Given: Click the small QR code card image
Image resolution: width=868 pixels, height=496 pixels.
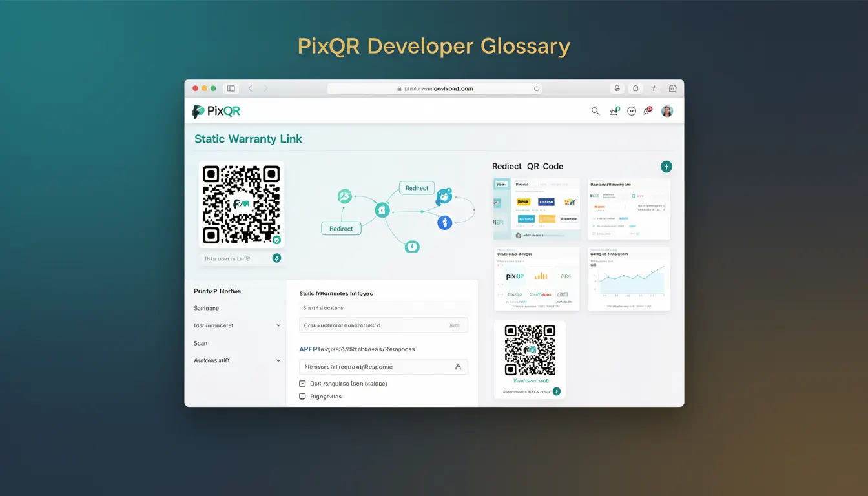Looking at the screenshot, I should pos(530,349).
